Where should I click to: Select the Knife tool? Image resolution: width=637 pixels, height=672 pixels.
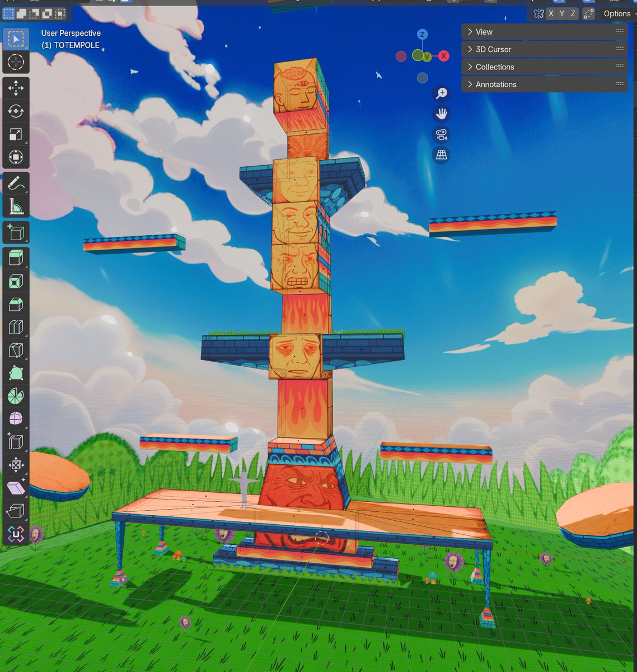16,351
